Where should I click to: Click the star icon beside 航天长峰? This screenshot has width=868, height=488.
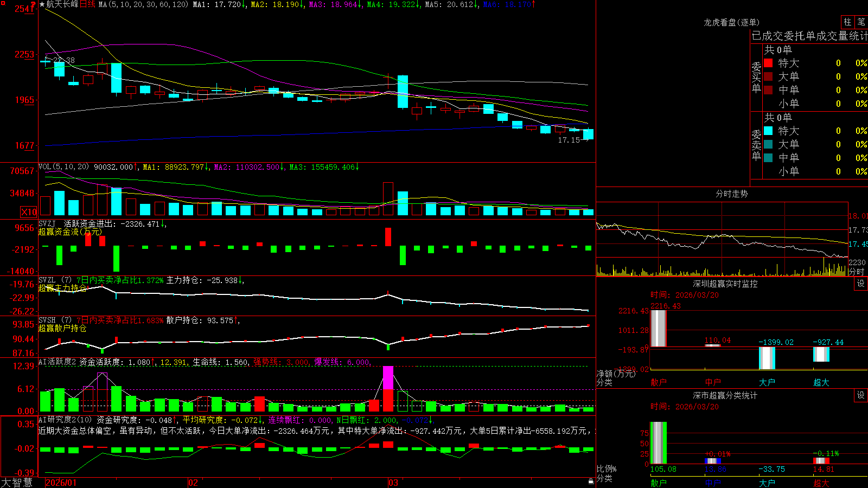click(42, 4)
